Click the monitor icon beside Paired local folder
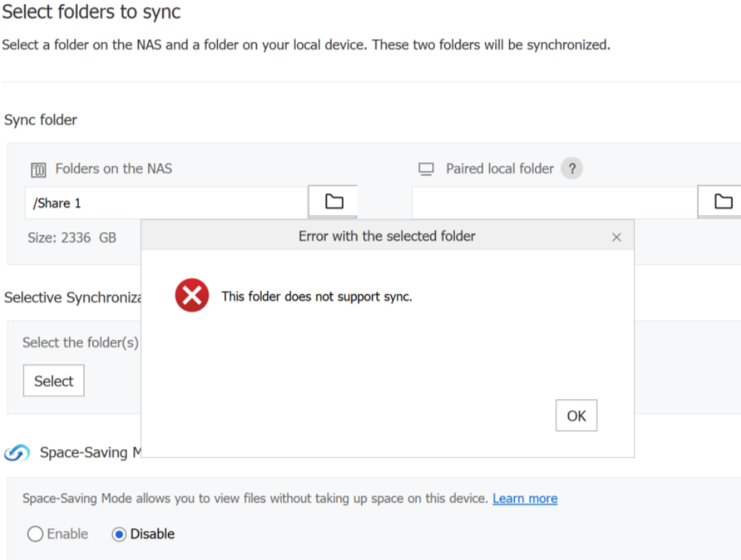 pyautogui.click(x=426, y=170)
